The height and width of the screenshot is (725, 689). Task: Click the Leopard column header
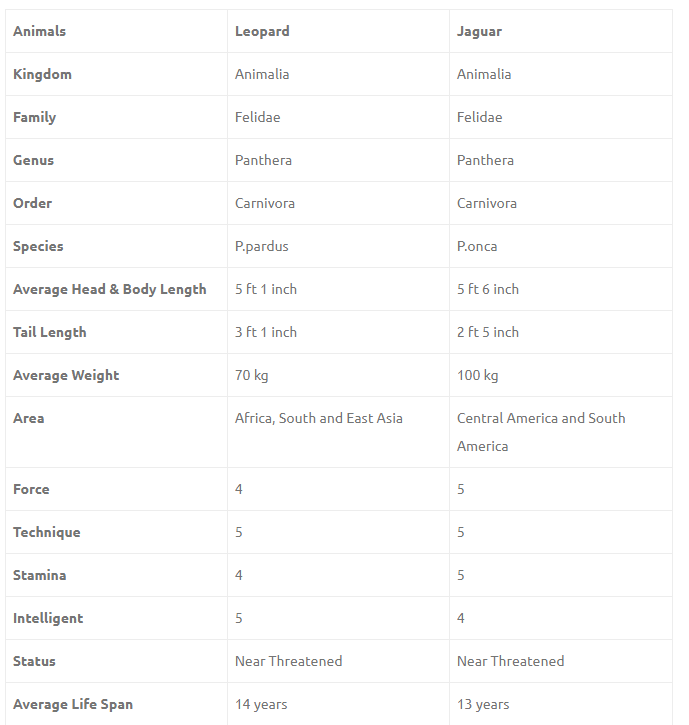pos(262,31)
